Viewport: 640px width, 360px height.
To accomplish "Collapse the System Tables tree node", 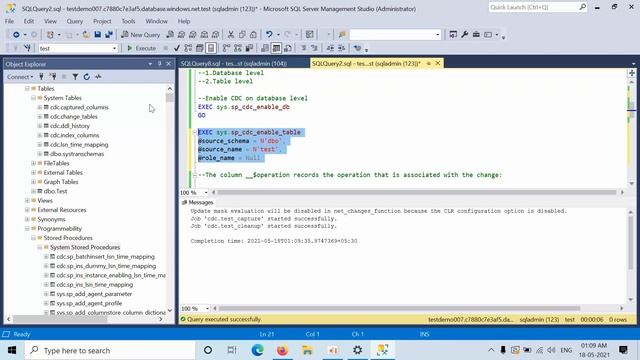I will (x=33, y=98).
